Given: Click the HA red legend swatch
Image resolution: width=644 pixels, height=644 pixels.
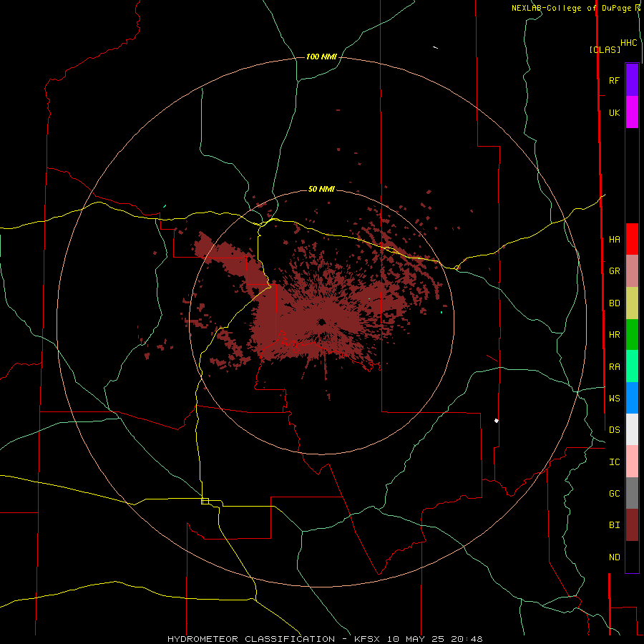Looking at the screenshot, I should 632,239.
